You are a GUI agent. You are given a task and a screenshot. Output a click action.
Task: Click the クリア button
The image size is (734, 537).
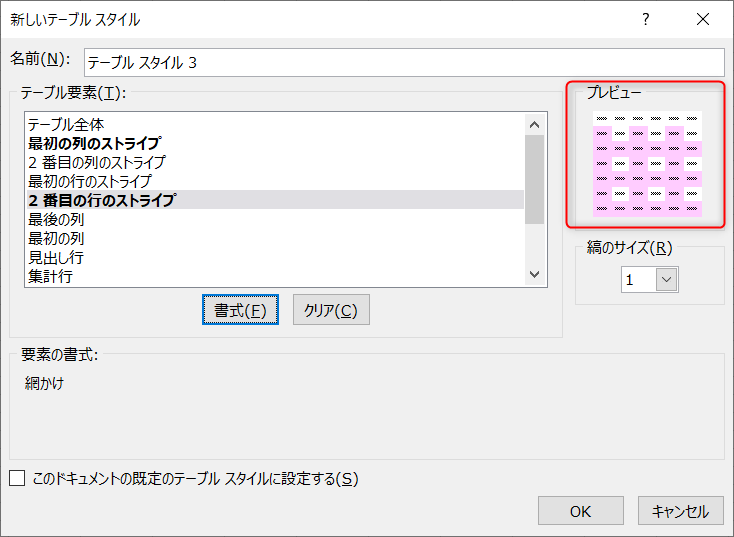tap(331, 309)
